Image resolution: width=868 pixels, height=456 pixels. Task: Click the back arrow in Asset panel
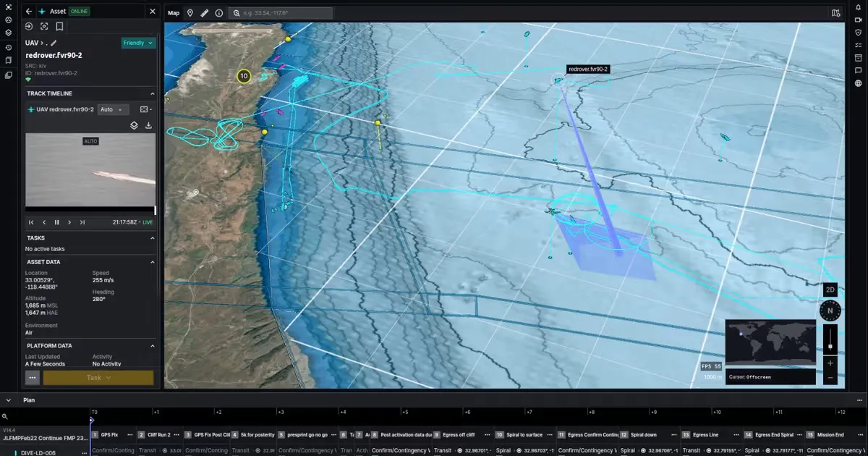coord(29,12)
